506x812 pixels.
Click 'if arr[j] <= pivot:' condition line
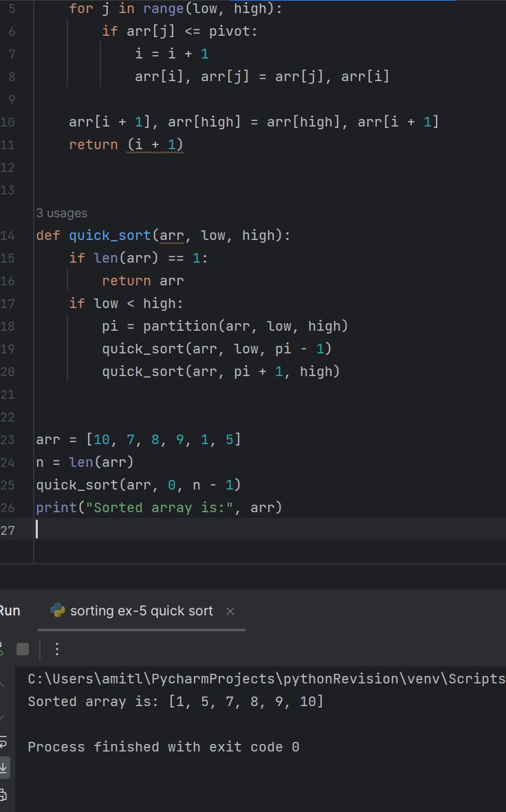pos(179,31)
